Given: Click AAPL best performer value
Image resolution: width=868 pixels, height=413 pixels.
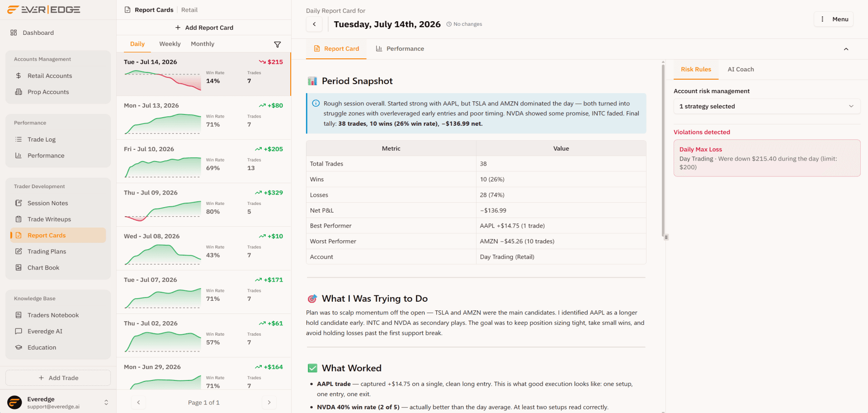Looking at the screenshot, I should click(512, 226).
